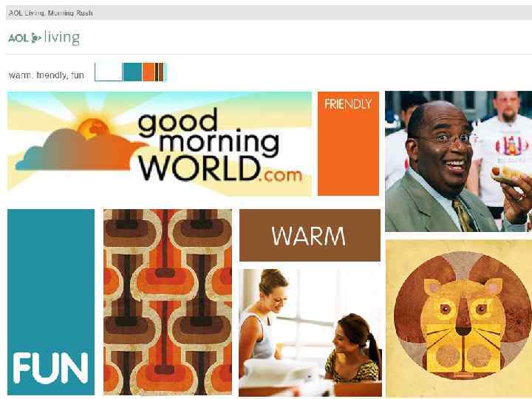Screen dimensions: 532x399
Task: Click the brown WARM tile
Action: 310,236
